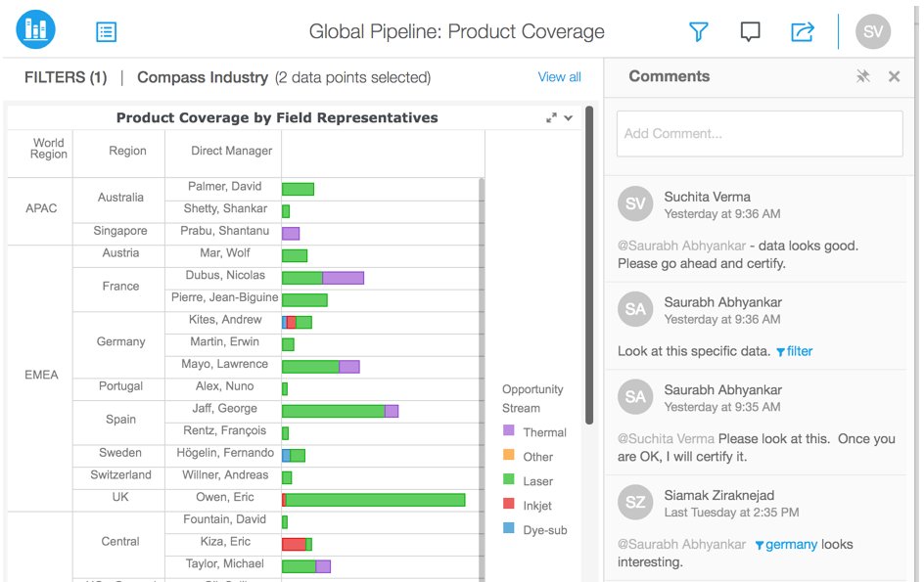Click the @Saurabh Abhyankar mention in Suchita's comment

tap(682, 246)
